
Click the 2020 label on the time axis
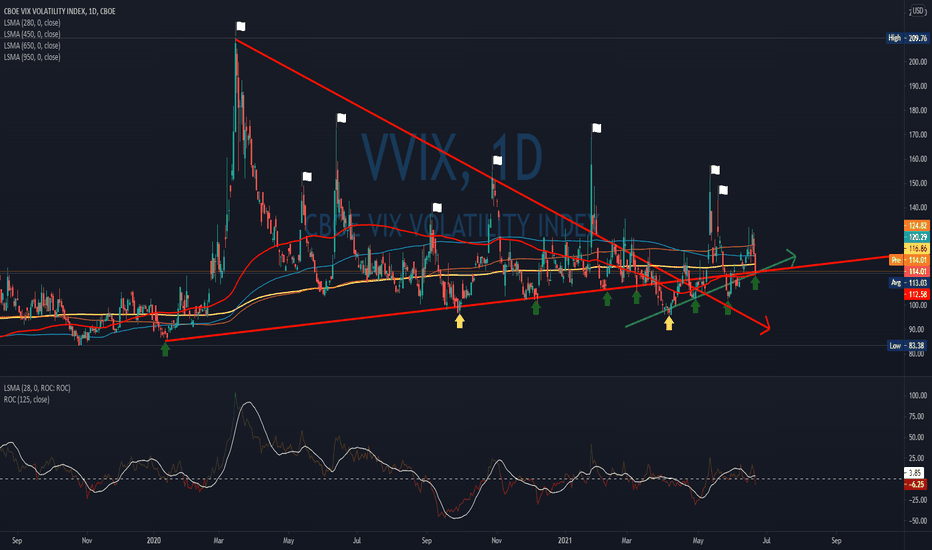click(x=154, y=540)
